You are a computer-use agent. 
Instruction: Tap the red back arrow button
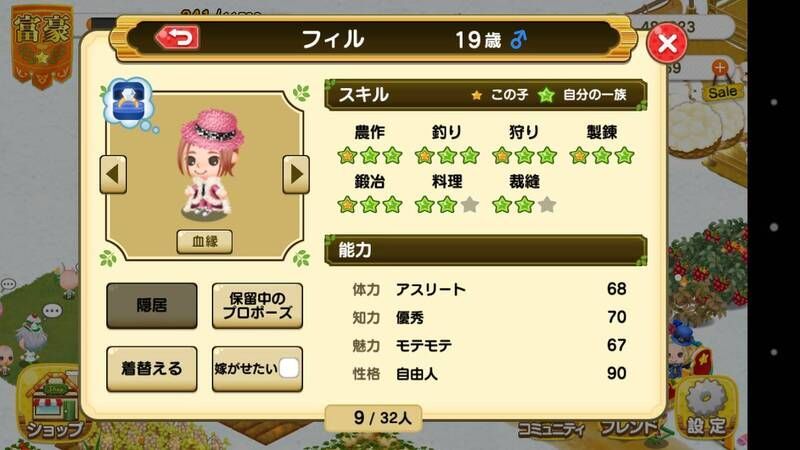click(x=177, y=38)
